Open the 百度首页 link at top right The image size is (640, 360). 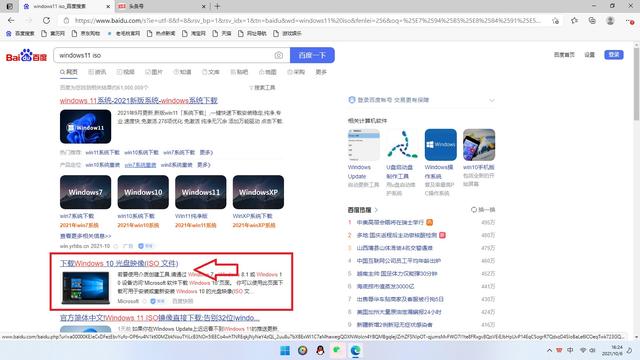point(564,55)
